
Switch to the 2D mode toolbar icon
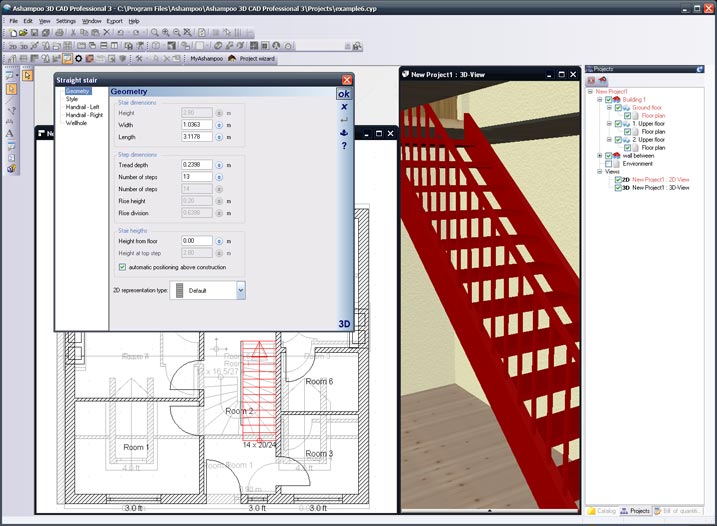click(13, 46)
